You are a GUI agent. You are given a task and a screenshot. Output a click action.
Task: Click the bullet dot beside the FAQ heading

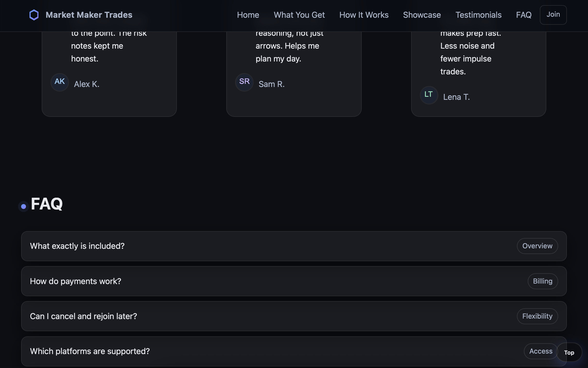(x=23, y=206)
